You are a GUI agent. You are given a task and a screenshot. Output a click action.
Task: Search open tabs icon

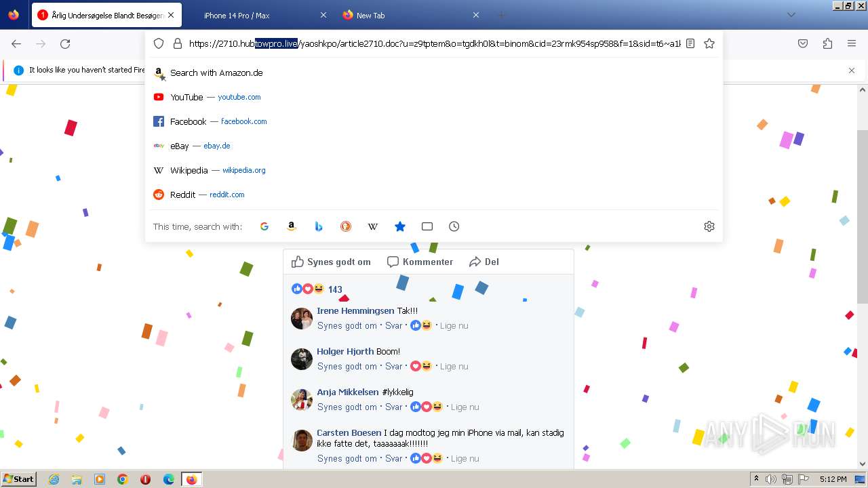[427, 226]
